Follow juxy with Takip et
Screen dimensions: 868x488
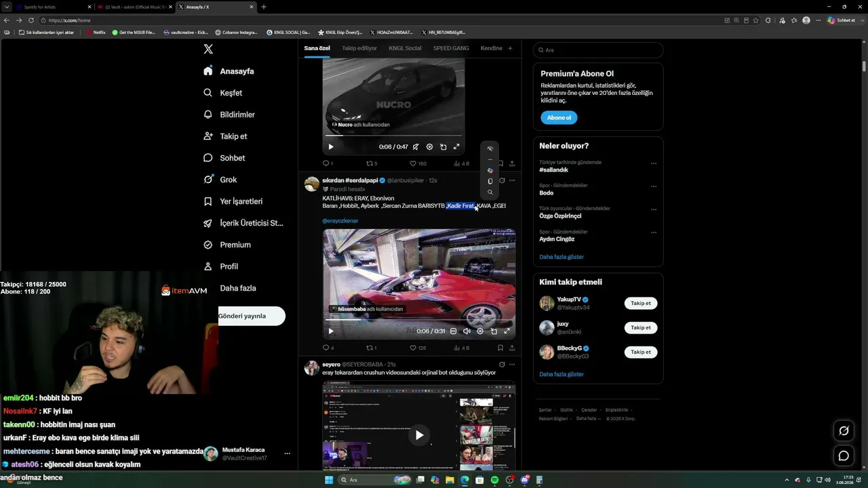pyautogui.click(x=641, y=327)
